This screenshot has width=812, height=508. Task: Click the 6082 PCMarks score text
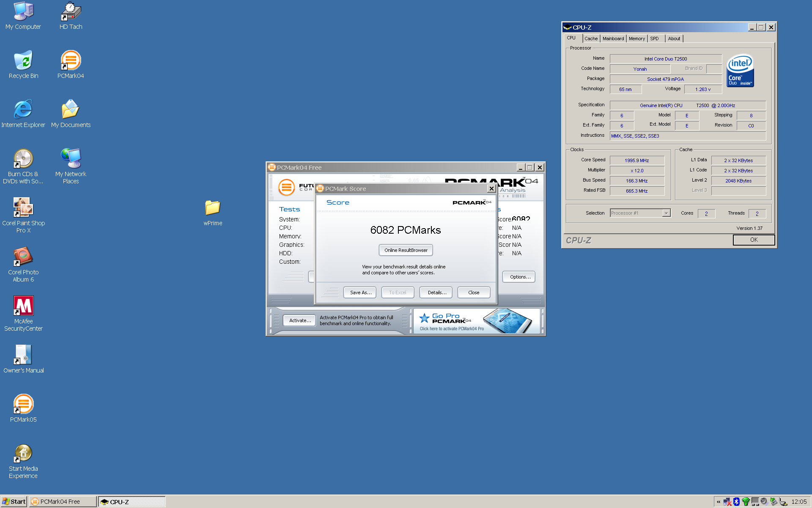tap(406, 230)
